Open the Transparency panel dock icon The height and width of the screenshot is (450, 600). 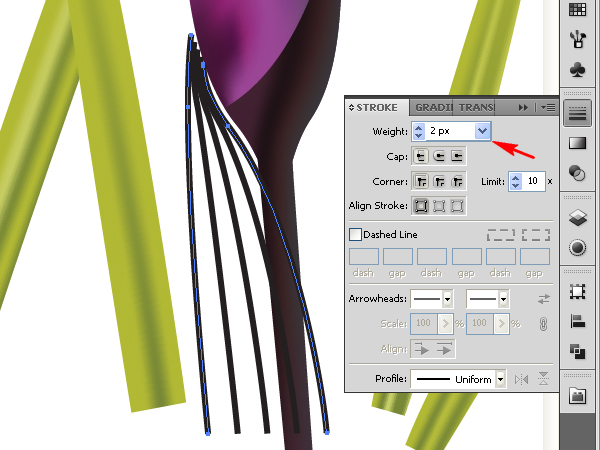point(577,173)
